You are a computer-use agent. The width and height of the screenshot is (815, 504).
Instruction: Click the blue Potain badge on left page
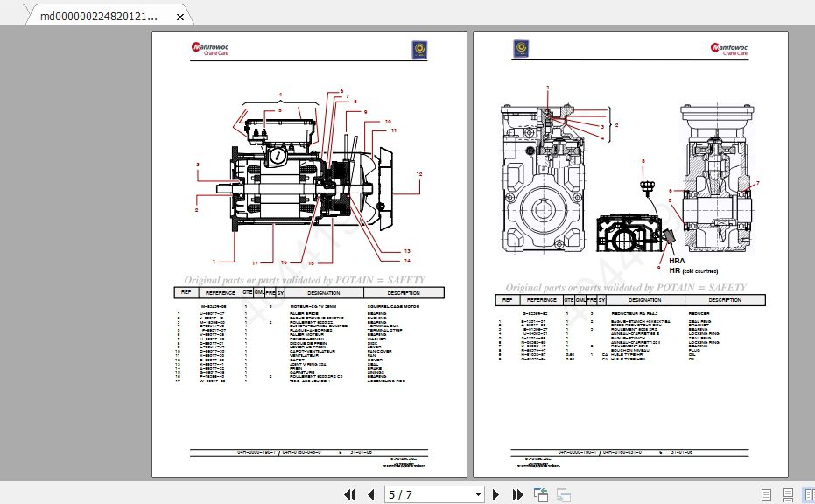click(419, 50)
